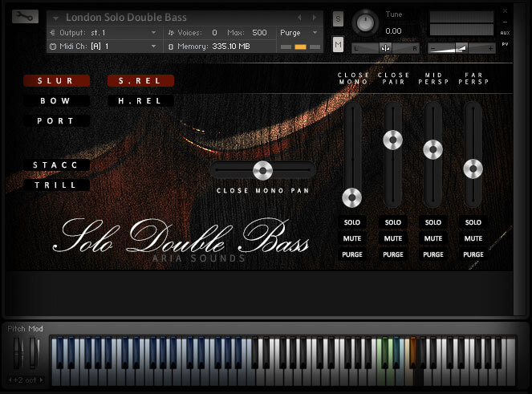The width and height of the screenshot is (532, 394).
Task: Raise volume with the plus icon
Action: pyautogui.click(x=490, y=49)
